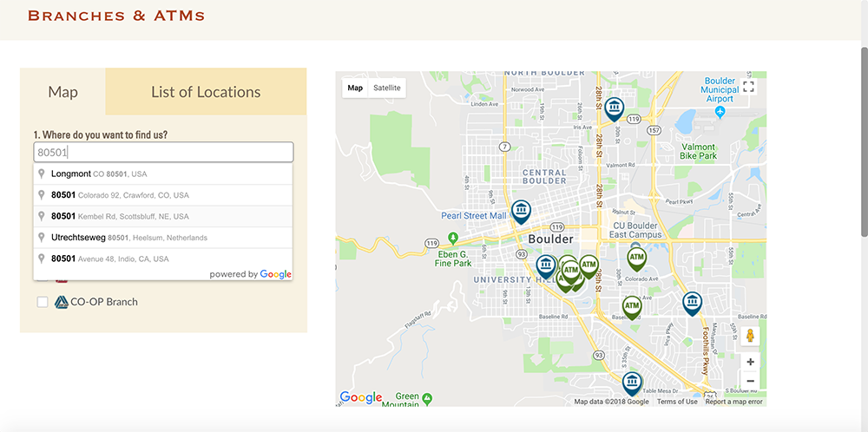Click the Valmont Bike Park label
868x432 pixels.
[699, 152]
